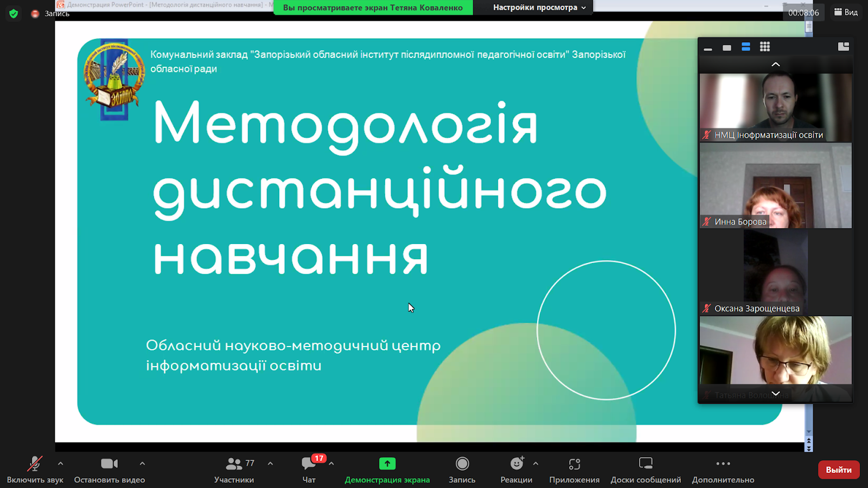868x488 pixels.
Task: Expand reactions options arrow
Action: coord(535,464)
